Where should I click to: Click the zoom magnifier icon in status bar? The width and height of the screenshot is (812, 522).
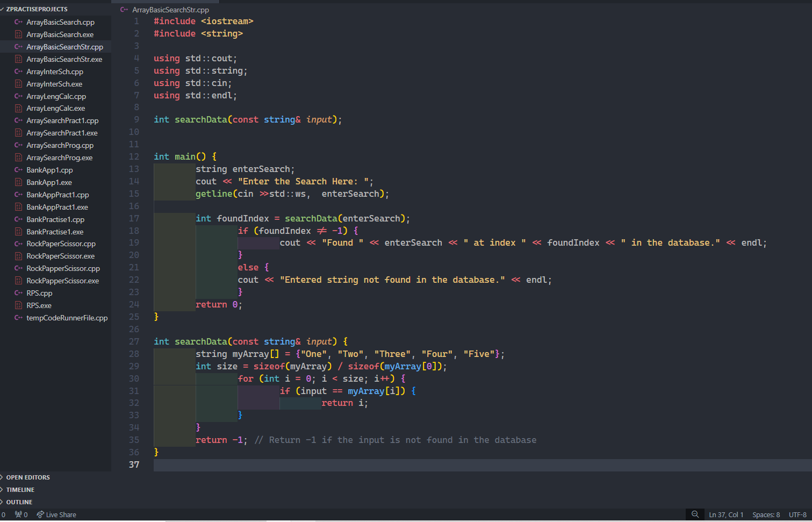point(695,514)
